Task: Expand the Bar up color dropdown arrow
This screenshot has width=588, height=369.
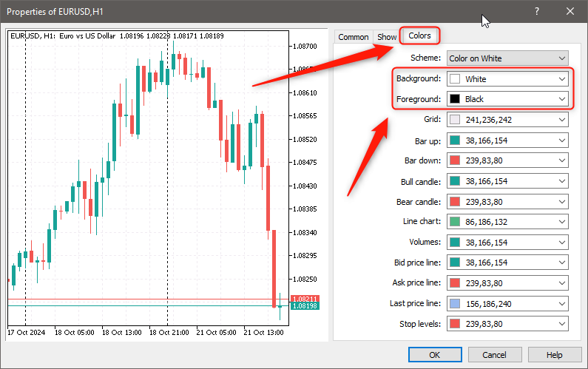Action: coord(562,141)
